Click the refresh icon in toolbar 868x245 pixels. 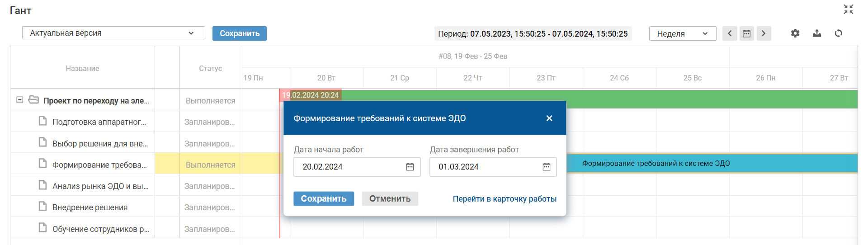click(x=839, y=33)
